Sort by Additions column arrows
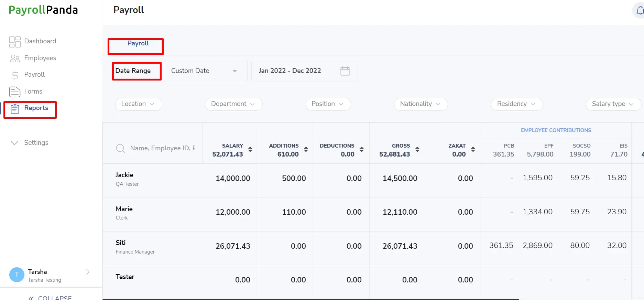The height and width of the screenshot is (300, 644). pyautogui.click(x=306, y=149)
